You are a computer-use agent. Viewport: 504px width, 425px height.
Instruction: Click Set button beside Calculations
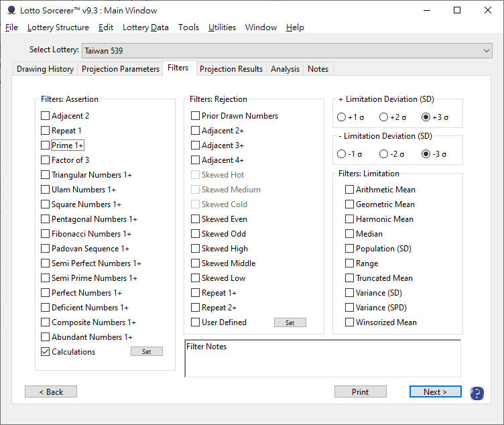click(x=146, y=351)
